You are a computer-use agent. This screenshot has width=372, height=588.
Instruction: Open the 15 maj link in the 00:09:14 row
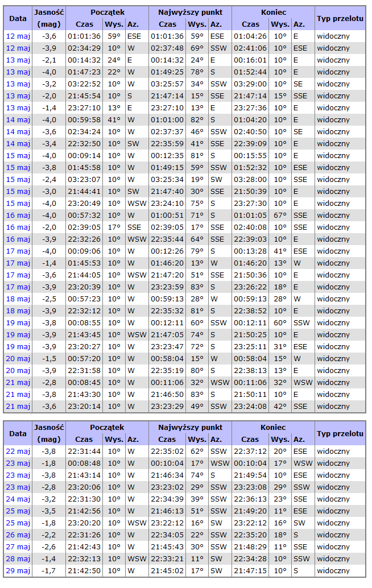[18, 156]
